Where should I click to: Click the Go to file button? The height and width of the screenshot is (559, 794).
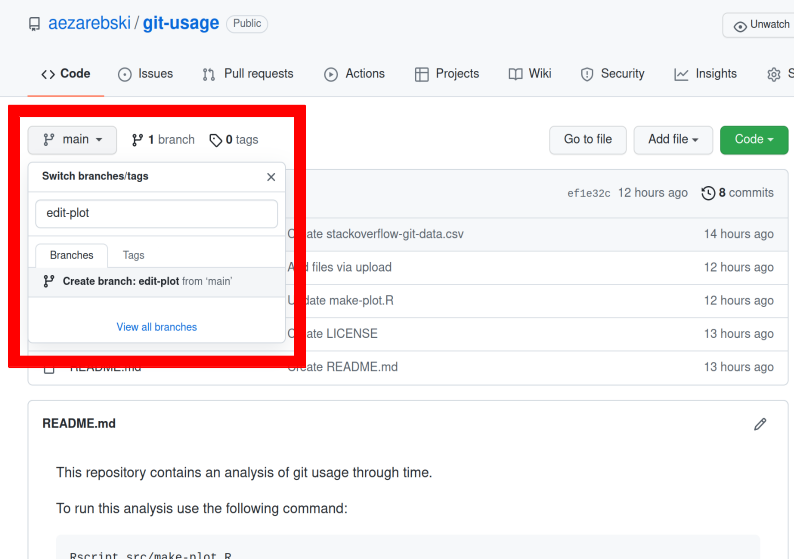click(x=588, y=140)
